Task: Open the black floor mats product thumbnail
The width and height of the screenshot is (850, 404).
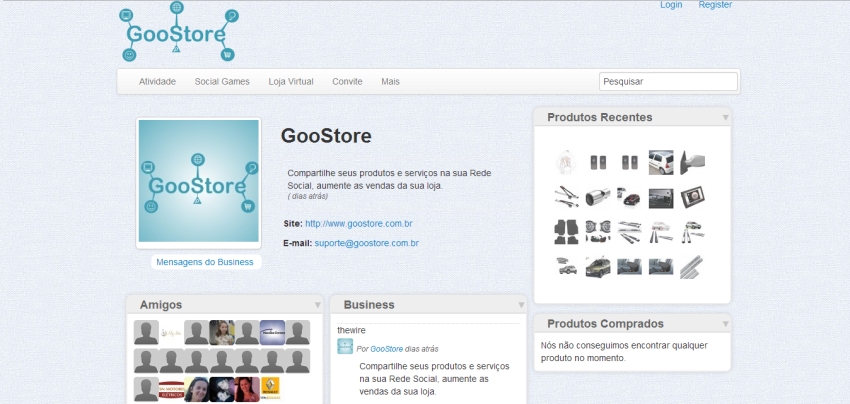Action: pos(566,232)
